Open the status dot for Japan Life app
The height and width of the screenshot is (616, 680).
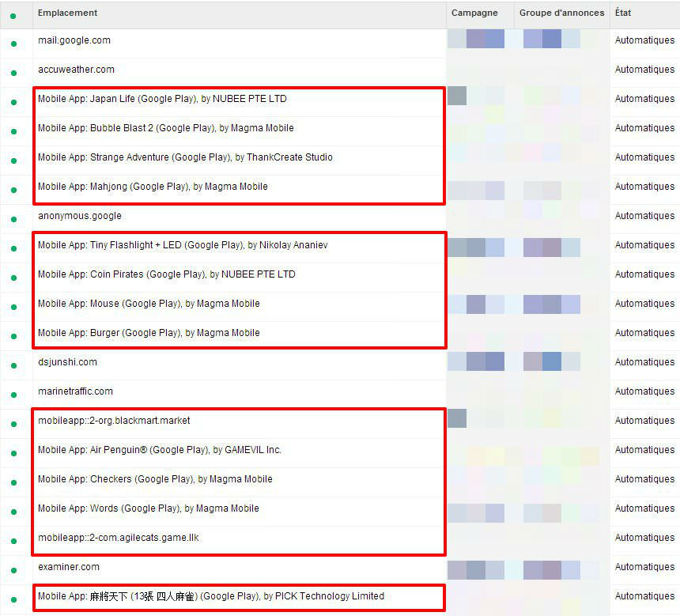coord(13,102)
